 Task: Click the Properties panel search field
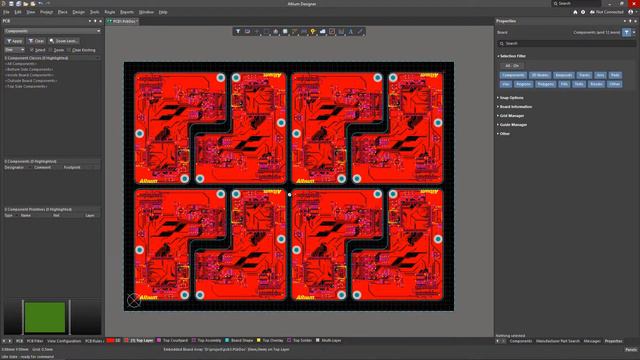[567, 43]
